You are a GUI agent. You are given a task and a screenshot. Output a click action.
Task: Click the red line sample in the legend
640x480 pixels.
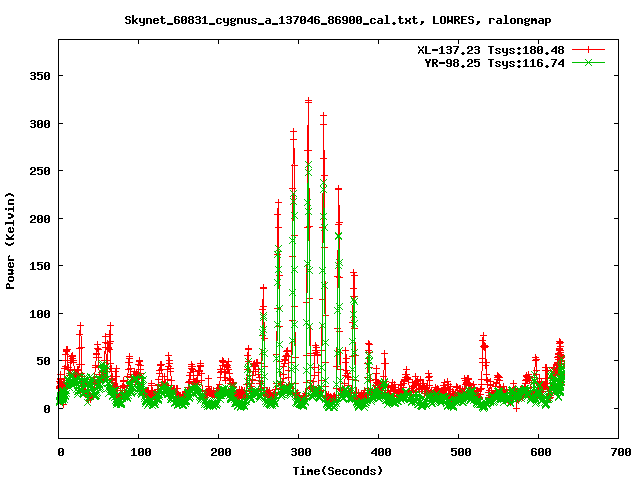tap(588, 50)
